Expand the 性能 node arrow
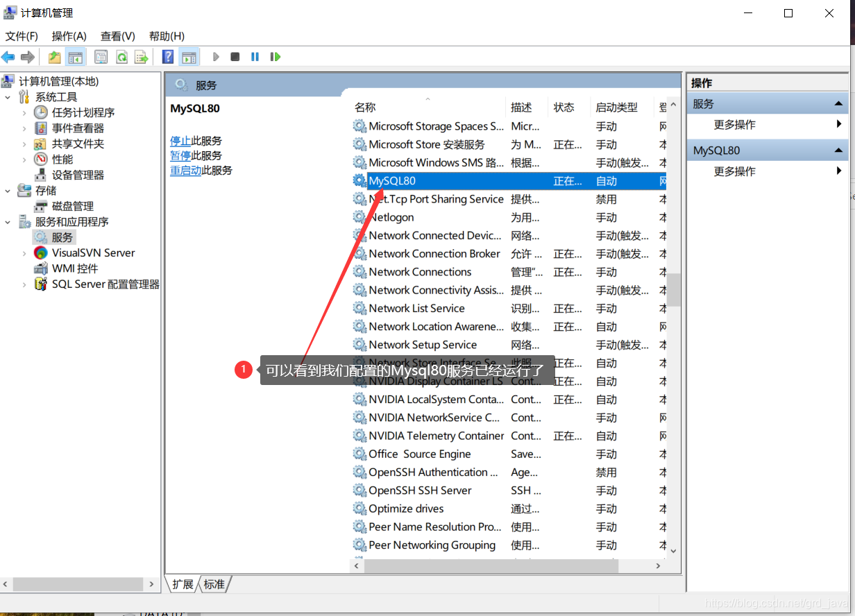The width and height of the screenshot is (855, 616). coord(24,160)
